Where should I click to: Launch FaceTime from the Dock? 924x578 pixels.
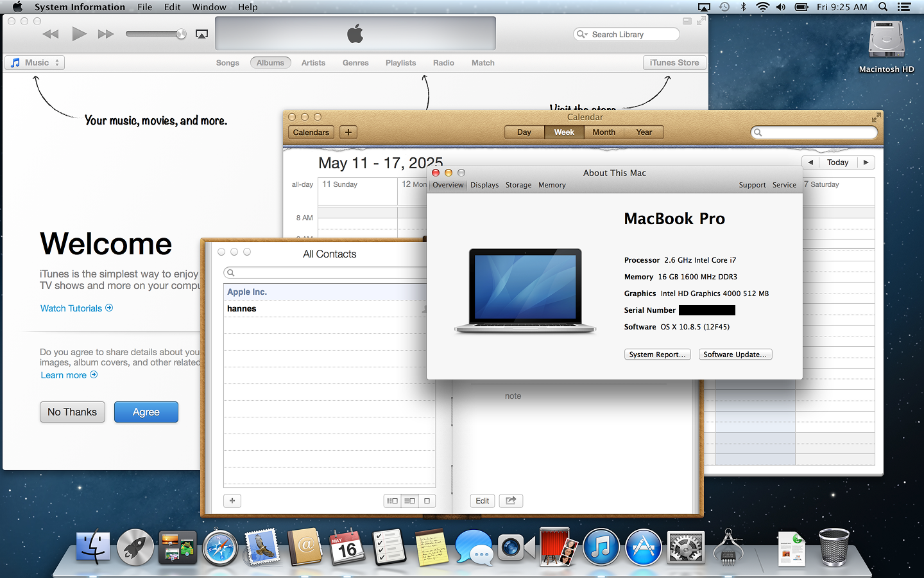[x=517, y=548]
